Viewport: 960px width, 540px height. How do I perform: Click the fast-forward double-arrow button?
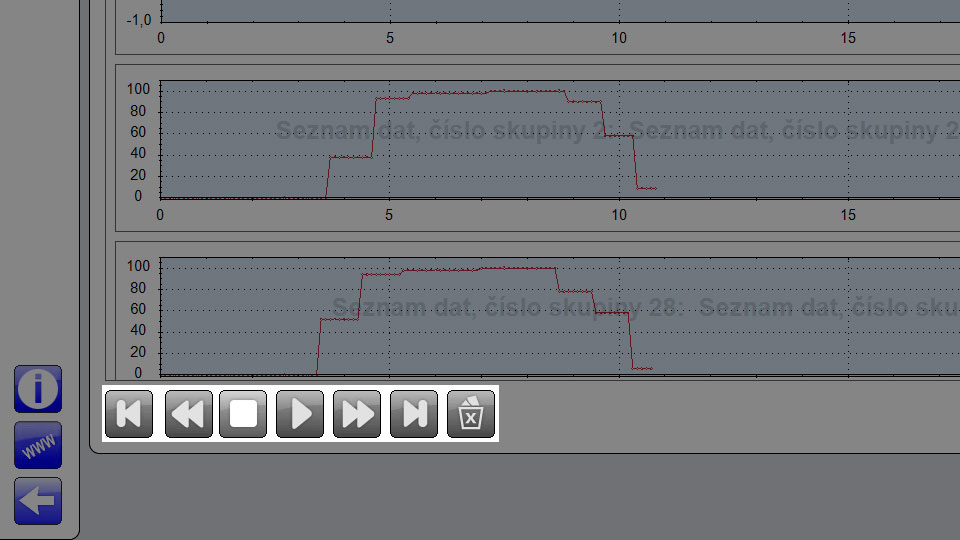pyautogui.click(x=357, y=414)
